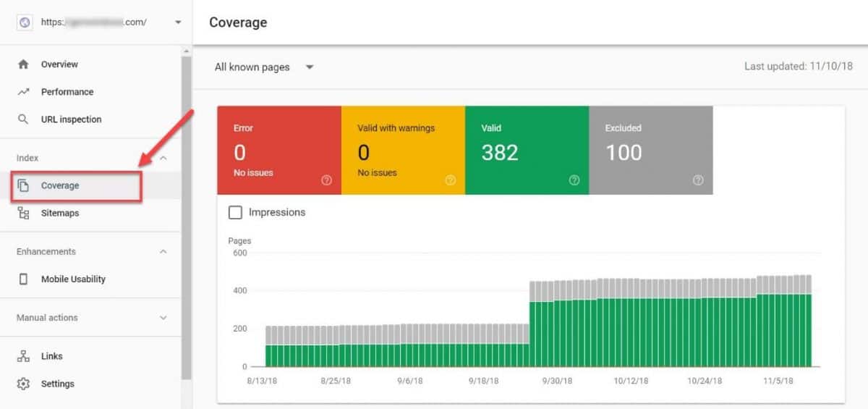The width and height of the screenshot is (868, 409).
Task: Click the Links network icon
Action: click(24, 356)
